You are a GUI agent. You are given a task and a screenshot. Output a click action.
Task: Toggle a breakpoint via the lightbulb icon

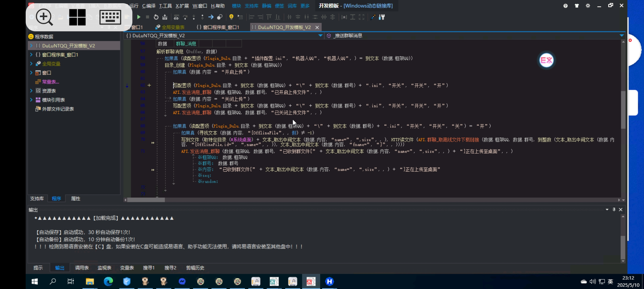[x=232, y=17]
